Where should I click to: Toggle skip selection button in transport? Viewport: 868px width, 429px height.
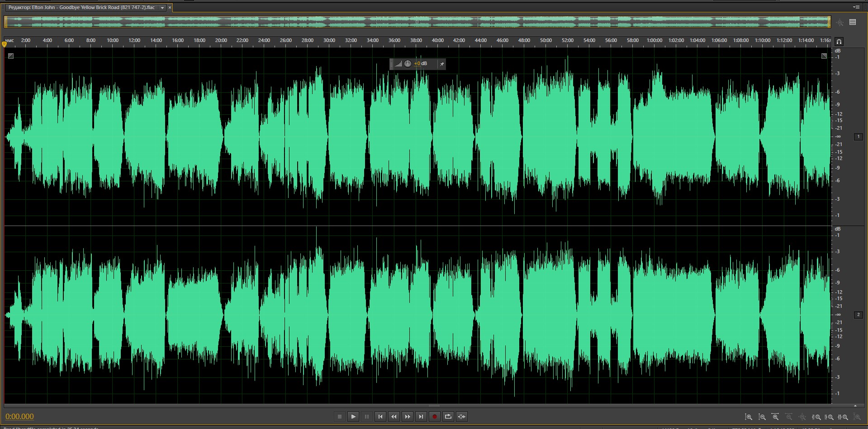pos(462,416)
